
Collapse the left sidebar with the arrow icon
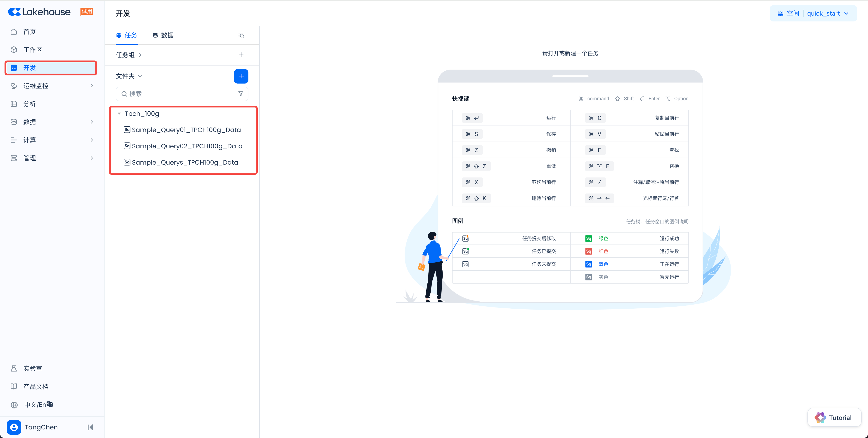tap(90, 427)
